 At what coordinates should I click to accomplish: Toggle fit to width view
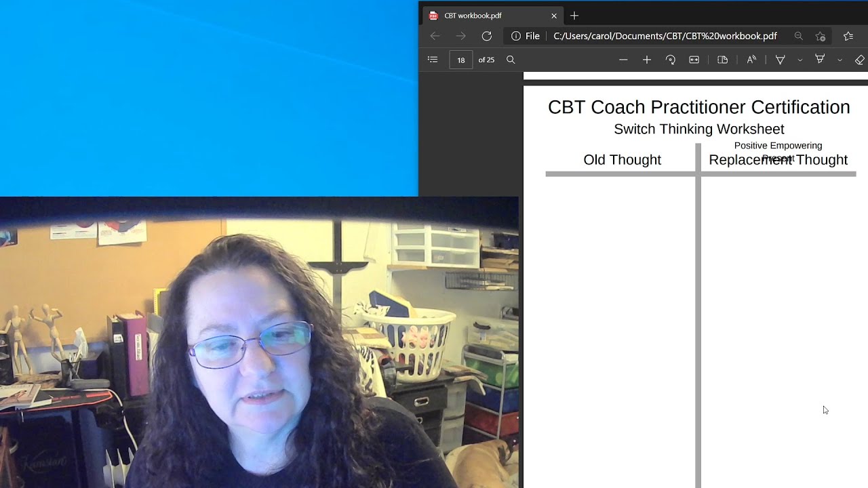click(x=694, y=60)
